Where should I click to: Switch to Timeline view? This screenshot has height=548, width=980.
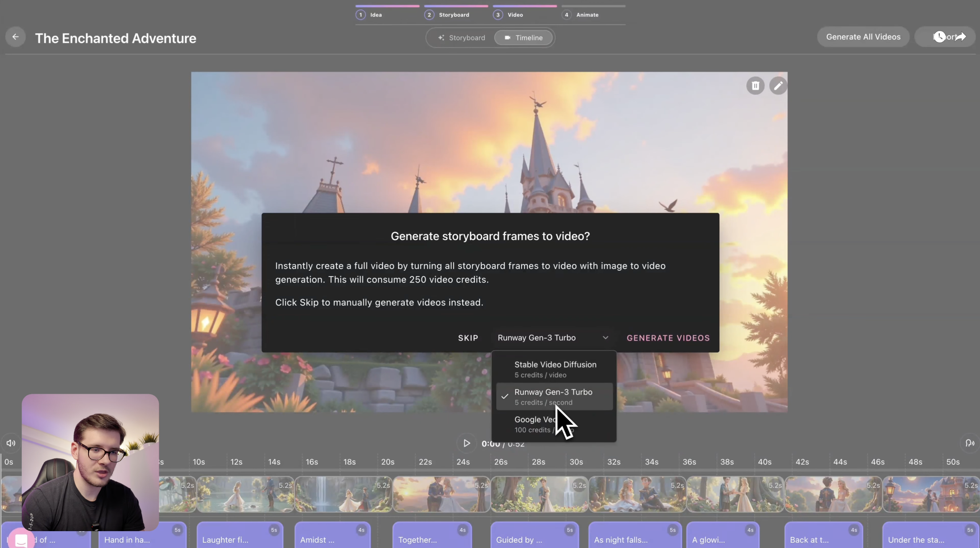coord(524,38)
